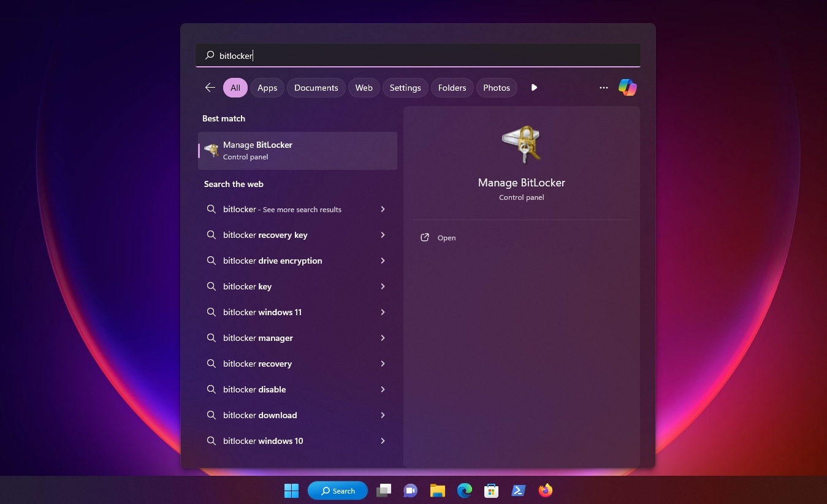
Task: Expand chevron for 'bitlocker manager'
Action: pos(383,338)
